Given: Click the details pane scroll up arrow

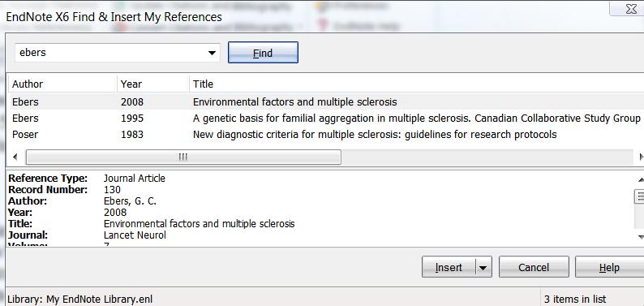Looking at the screenshot, I should [640, 180].
